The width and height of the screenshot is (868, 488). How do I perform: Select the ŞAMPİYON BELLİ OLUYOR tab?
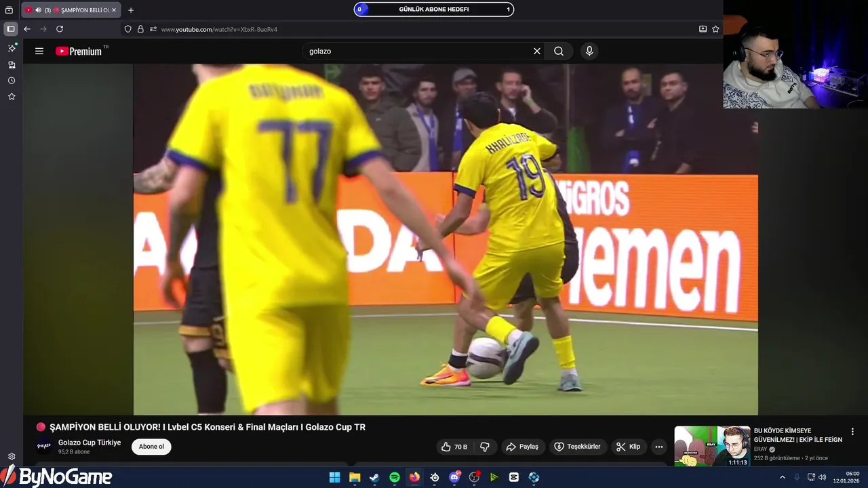click(71, 10)
